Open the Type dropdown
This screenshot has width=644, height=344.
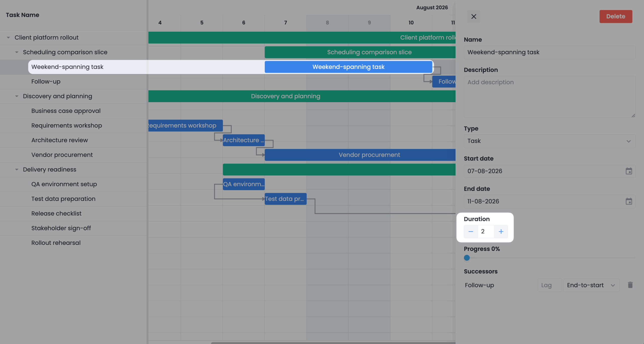(549, 141)
